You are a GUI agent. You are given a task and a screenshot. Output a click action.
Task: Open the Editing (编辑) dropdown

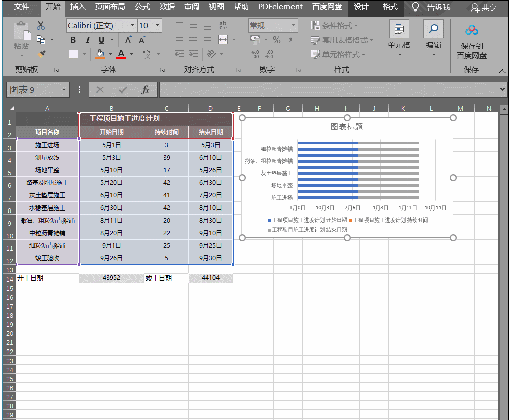pyautogui.click(x=433, y=38)
